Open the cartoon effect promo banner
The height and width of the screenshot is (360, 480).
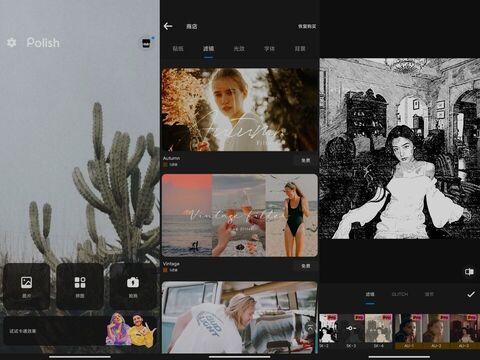80,331
